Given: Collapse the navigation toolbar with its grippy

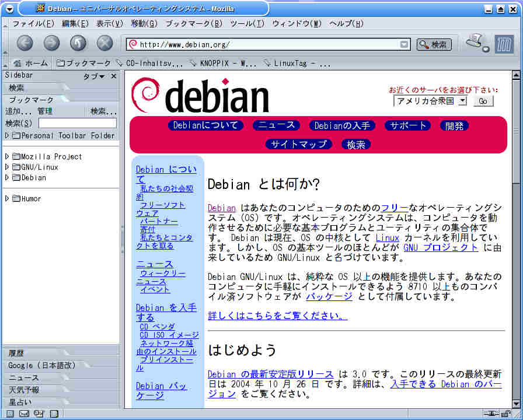Looking at the screenshot, I should tap(5, 43).
